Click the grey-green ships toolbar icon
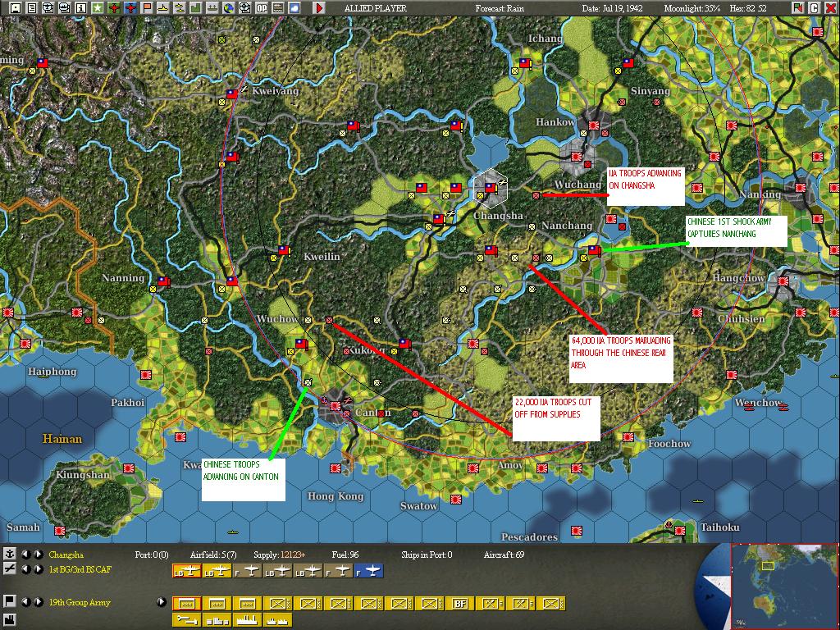This screenshot has width=840, height=630. pos(212,8)
